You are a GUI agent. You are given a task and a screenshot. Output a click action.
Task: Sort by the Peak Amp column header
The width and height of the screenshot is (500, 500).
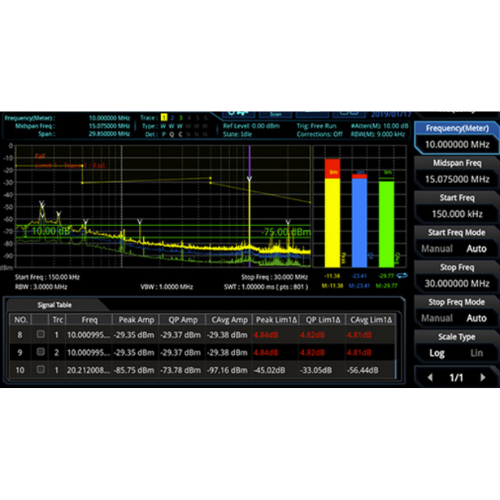136,320
